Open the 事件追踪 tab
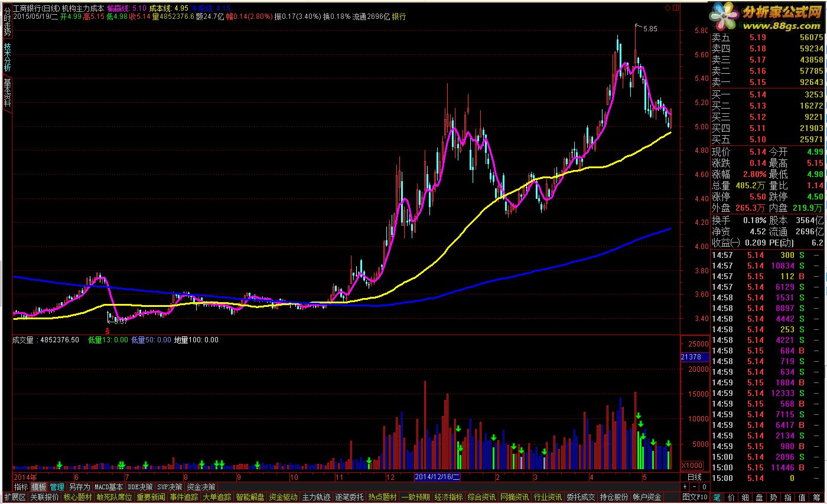Viewport: 827px width, 504px height. [x=184, y=497]
